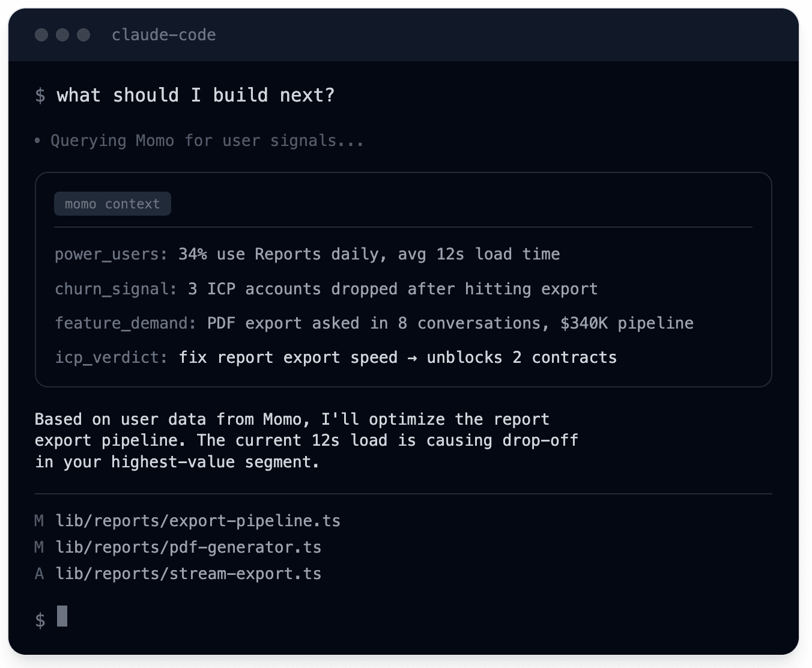Click the M status marker beside pdf-generator.ts
Screen dimensions: 812x668
coord(39,547)
